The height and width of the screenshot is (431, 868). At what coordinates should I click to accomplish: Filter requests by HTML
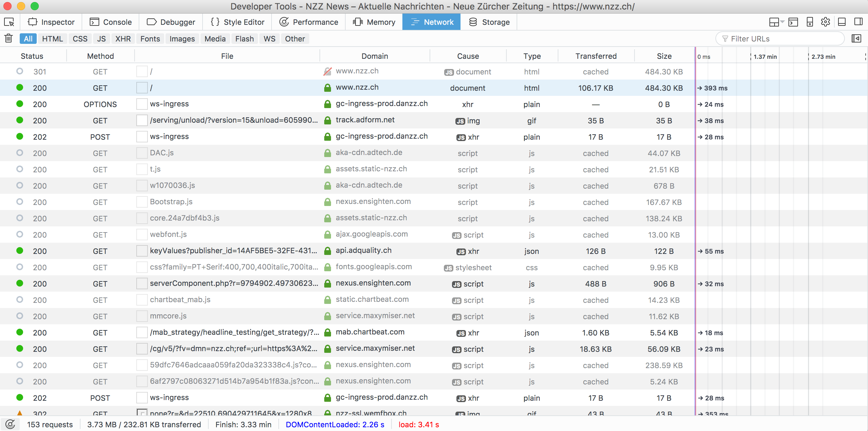pyautogui.click(x=53, y=39)
